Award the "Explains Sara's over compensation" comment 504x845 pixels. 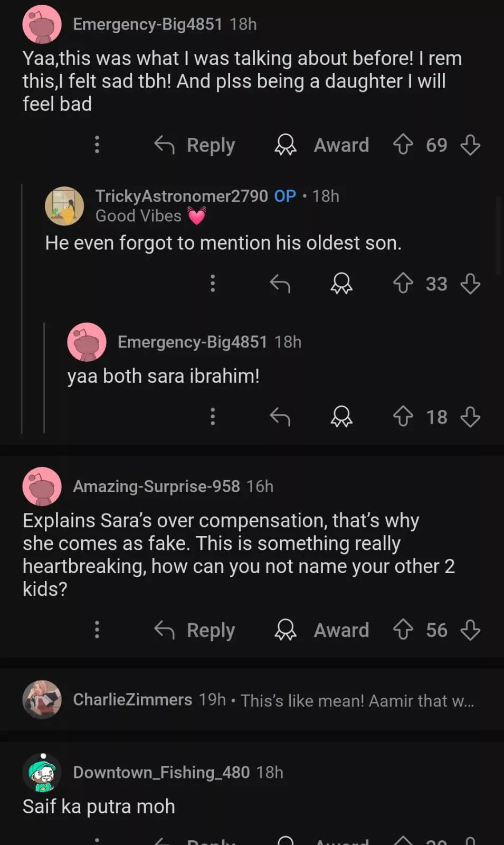click(322, 630)
